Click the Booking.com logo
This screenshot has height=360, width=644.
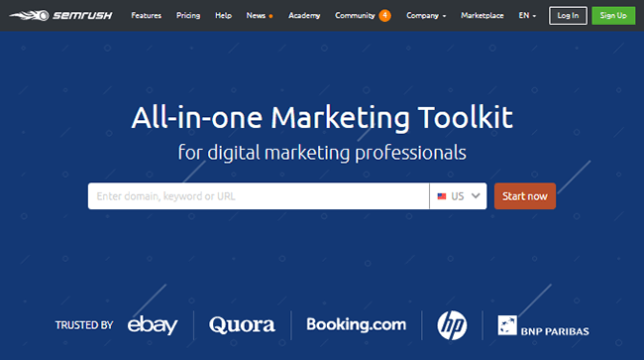(x=356, y=324)
